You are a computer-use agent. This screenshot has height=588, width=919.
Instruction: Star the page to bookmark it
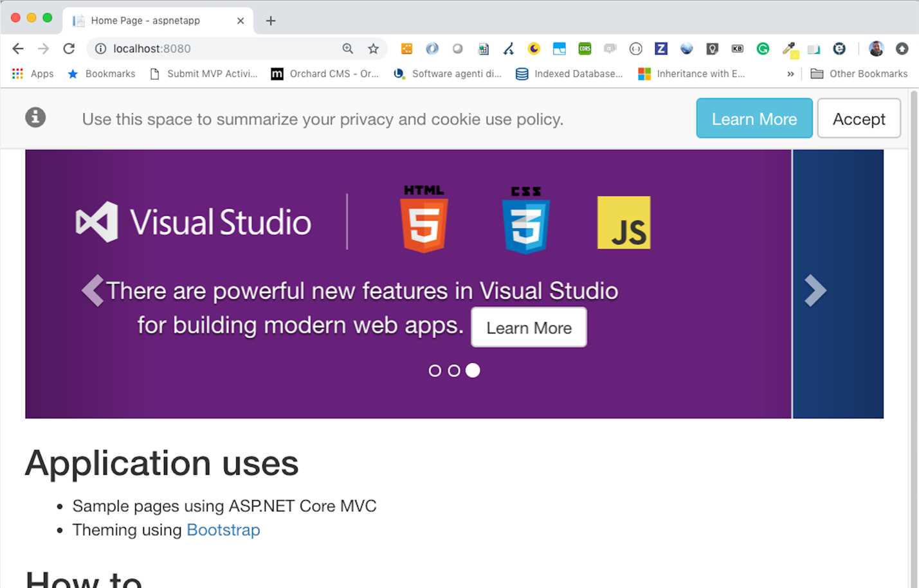373,48
